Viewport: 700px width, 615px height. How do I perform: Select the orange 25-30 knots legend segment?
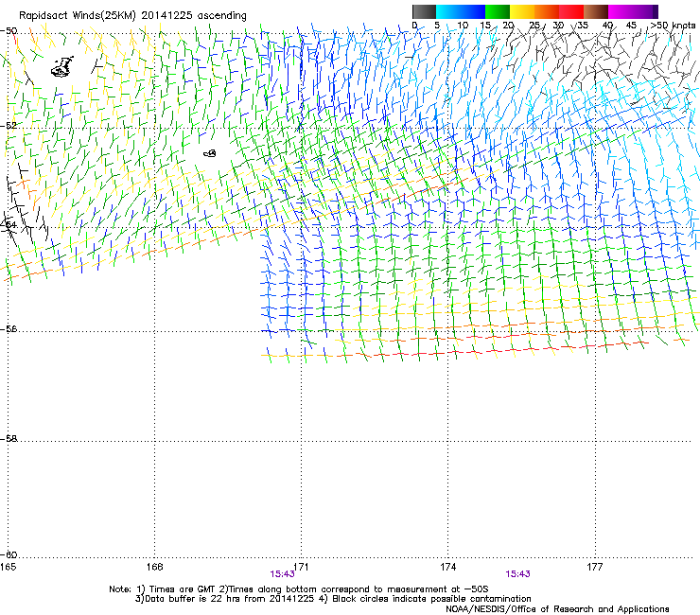[547, 11]
